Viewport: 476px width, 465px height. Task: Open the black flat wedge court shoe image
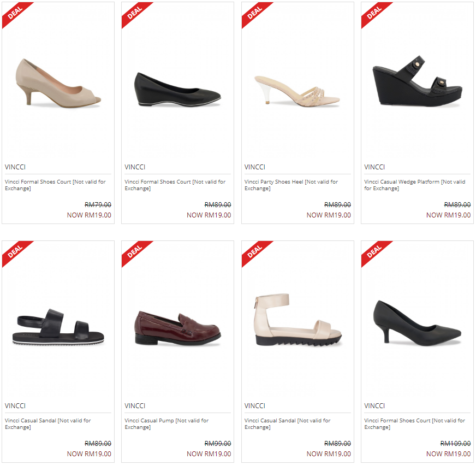click(x=177, y=90)
